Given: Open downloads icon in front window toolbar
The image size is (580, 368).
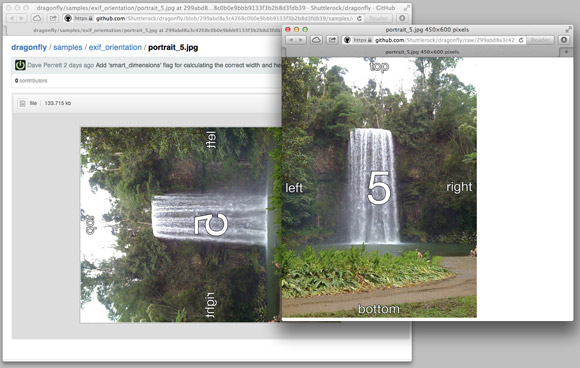Looking at the screenshot, I should pos(564,40).
